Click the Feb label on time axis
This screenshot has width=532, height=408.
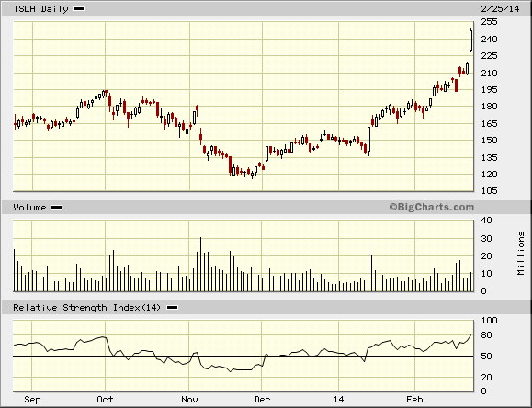(x=414, y=400)
